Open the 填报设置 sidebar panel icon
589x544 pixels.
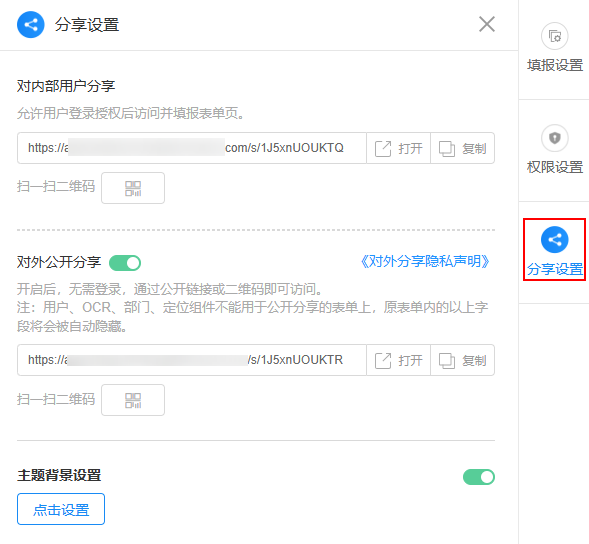pyautogui.click(x=554, y=36)
